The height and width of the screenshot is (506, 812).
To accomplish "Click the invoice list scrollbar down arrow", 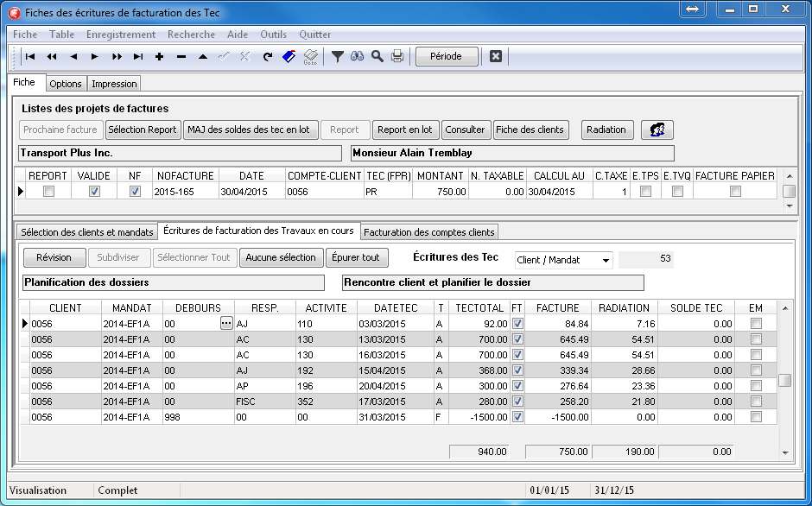I will pyautogui.click(x=790, y=206).
